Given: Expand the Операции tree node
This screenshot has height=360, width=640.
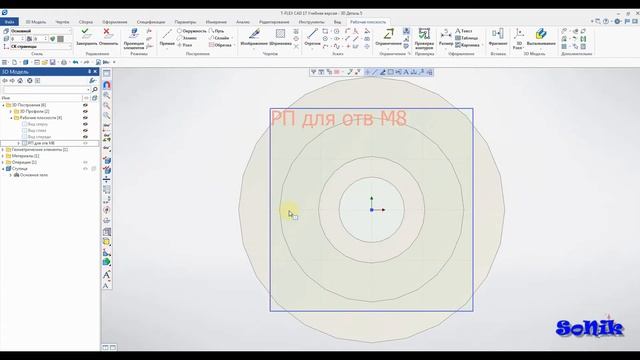Looking at the screenshot, I should pyautogui.click(x=3, y=162).
